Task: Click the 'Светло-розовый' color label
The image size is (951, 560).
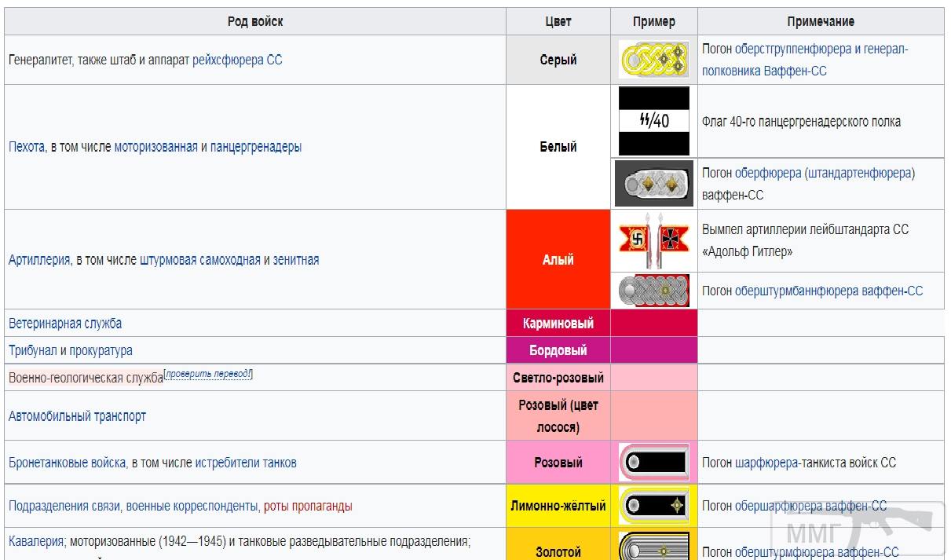Action: (x=558, y=378)
